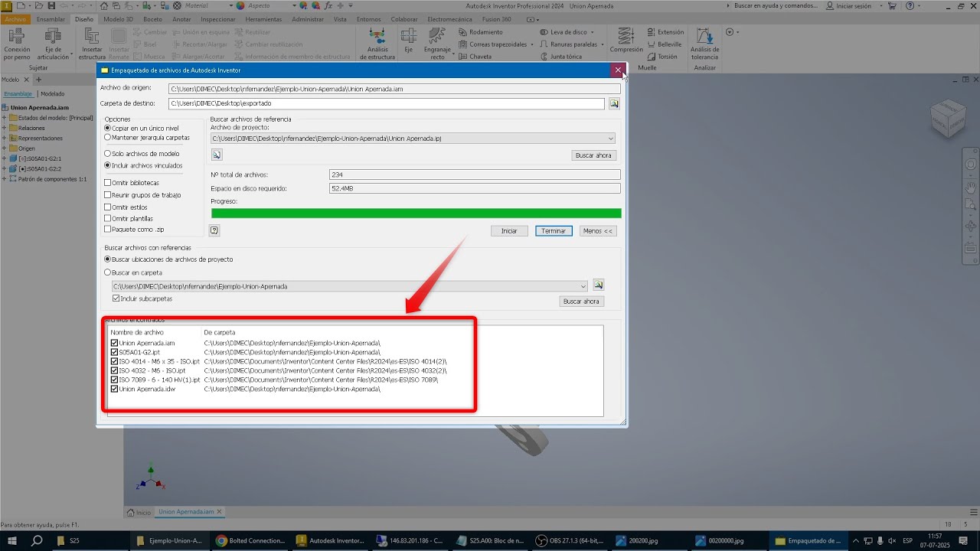Select Chaveta key tool
The image size is (980, 551).
(475, 57)
